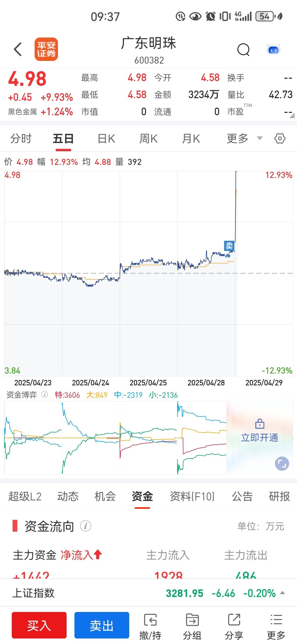
Task: Expand the 上证指数 index bar
Action: coord(283,593)
